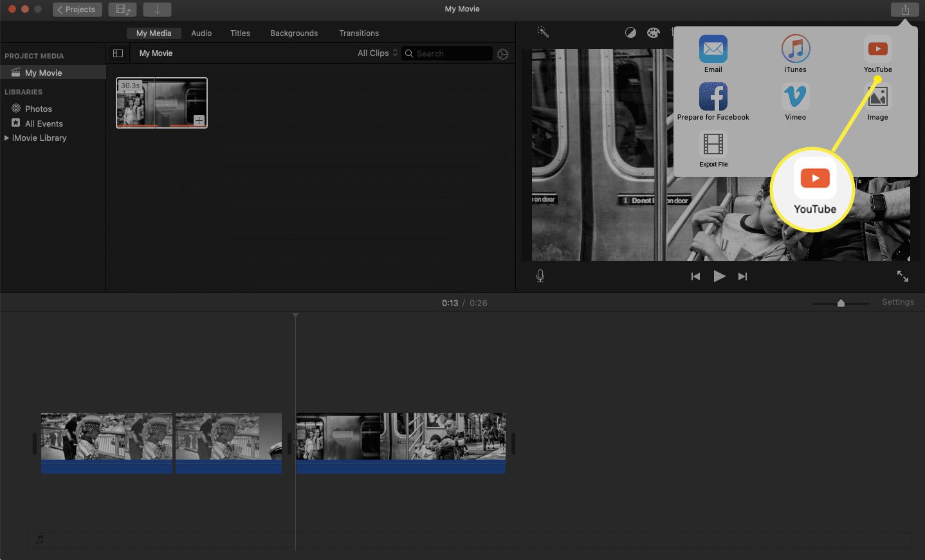
Task: Click the media browser toggle button
Action: 122,10
